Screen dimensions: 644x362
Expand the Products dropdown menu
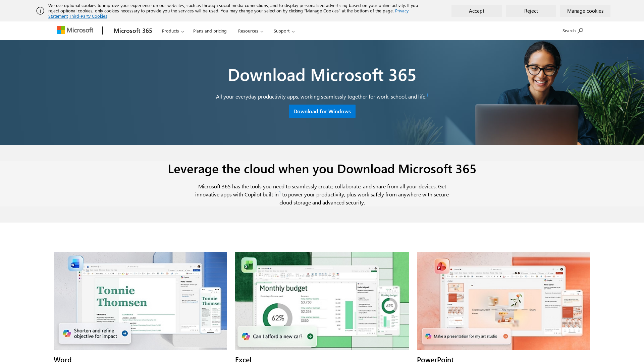tap(173, 31)
